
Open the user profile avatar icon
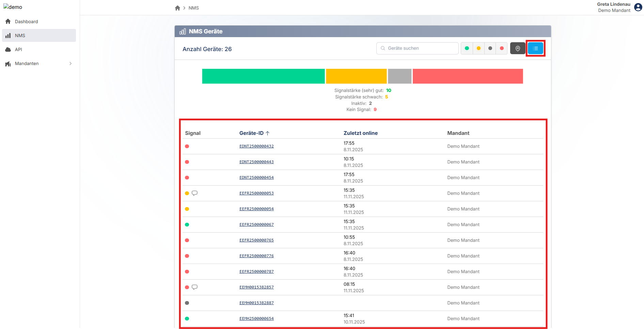pyautogui.click(x=638, y=7)
